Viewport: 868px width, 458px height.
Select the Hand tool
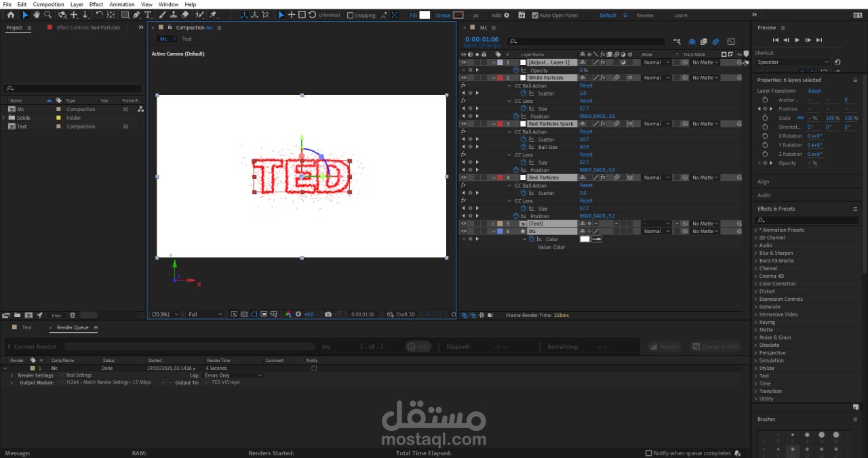[37, 14]
